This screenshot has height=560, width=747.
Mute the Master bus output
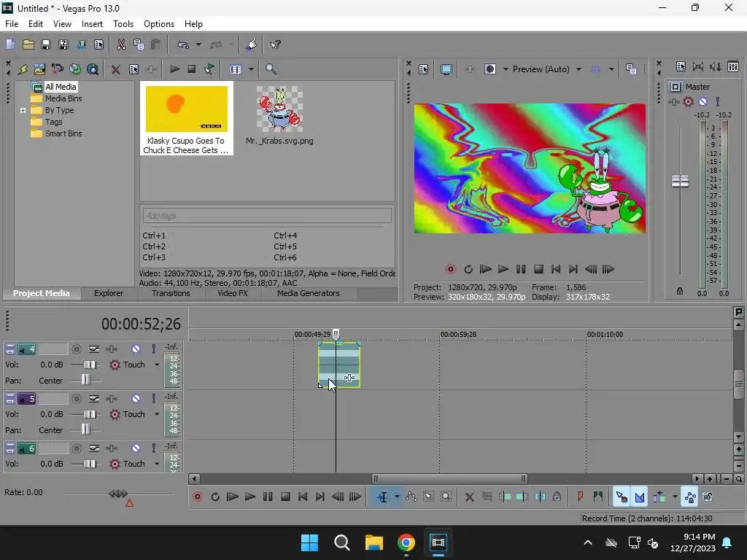point(703,101)
